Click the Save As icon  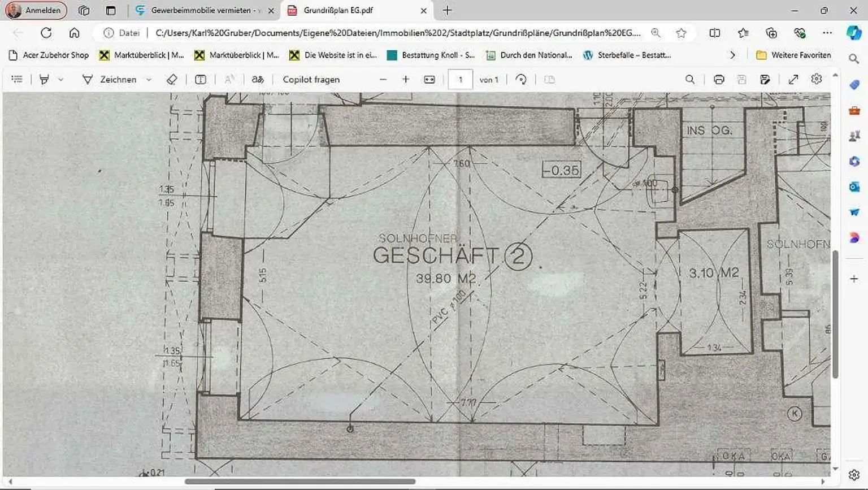click(x=765, y=80)
